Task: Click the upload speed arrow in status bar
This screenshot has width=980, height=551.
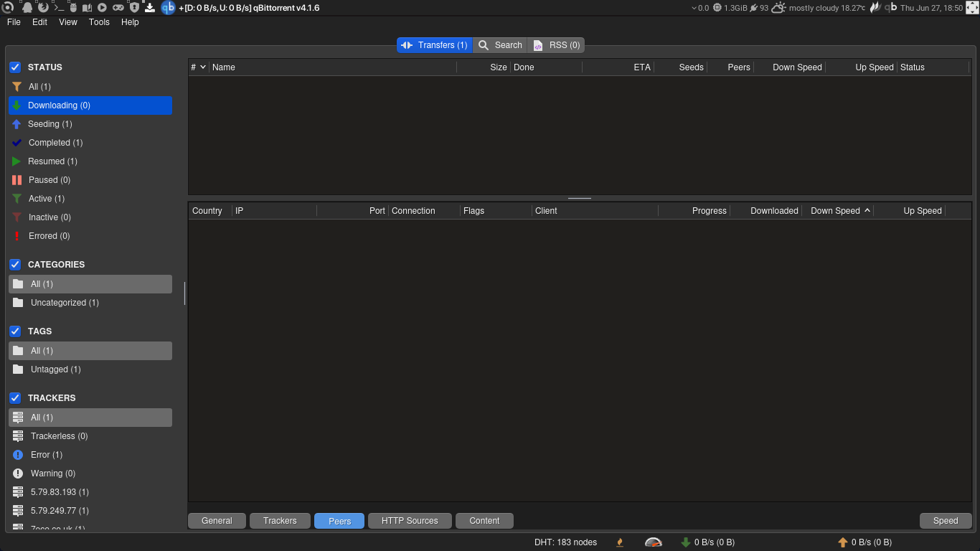Action: click(843, 542)
